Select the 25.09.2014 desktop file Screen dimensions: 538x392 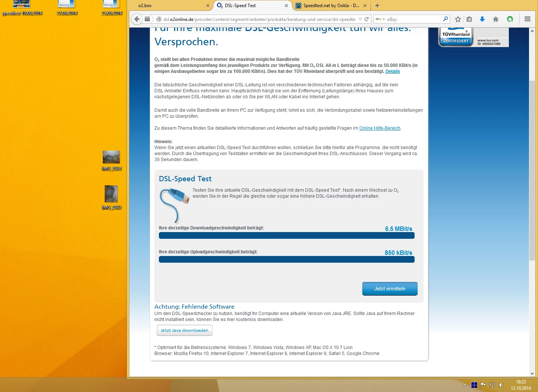(112, 8)
